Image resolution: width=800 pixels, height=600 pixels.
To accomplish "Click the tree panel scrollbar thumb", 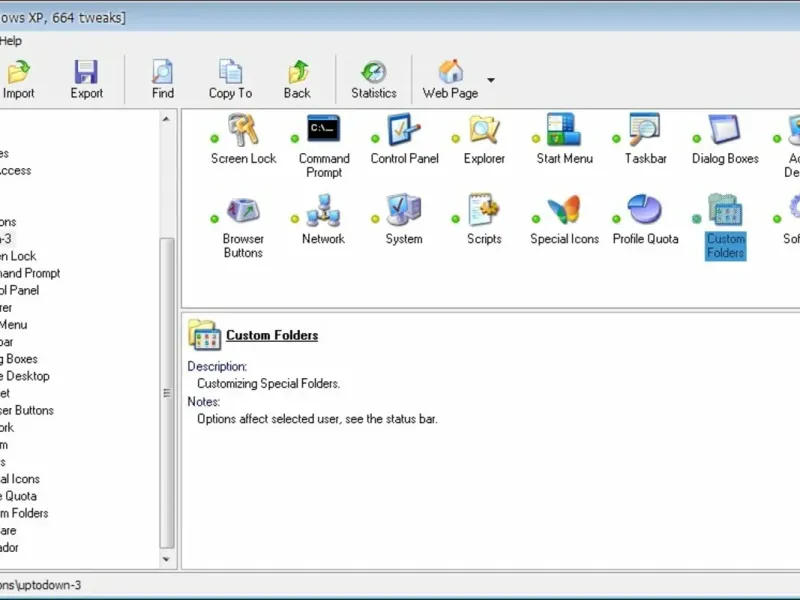I will (167, 393).
